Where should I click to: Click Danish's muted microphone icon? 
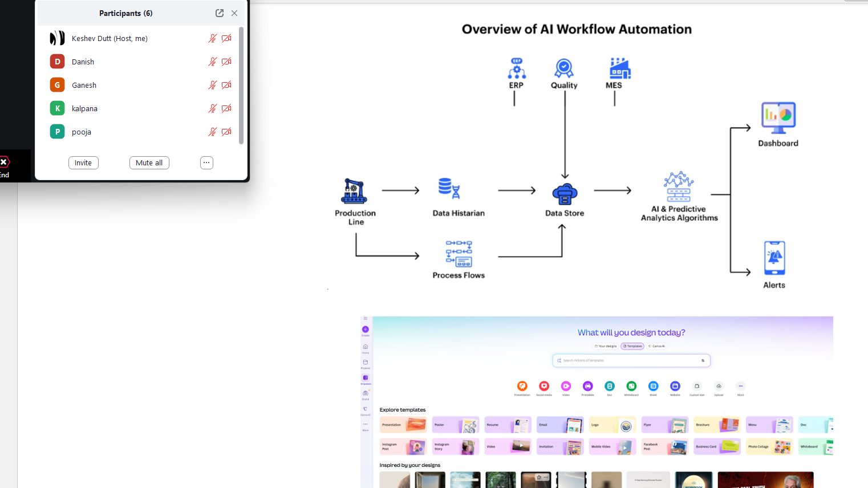212,62
